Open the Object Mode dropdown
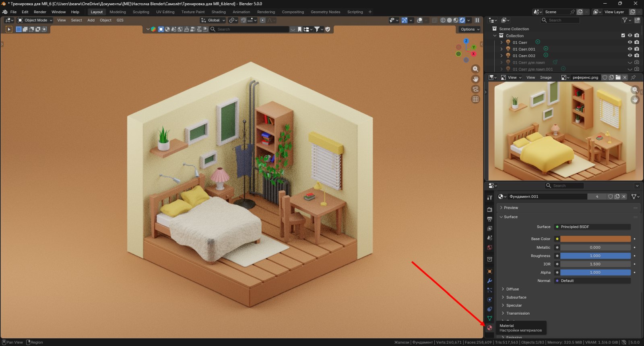Screen dimensions: 644x346 (35, 20)
